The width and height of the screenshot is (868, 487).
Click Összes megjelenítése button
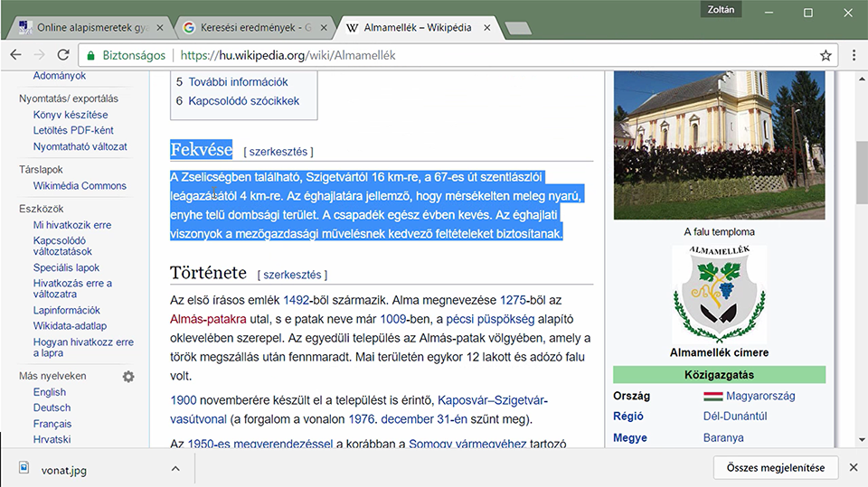776,468
